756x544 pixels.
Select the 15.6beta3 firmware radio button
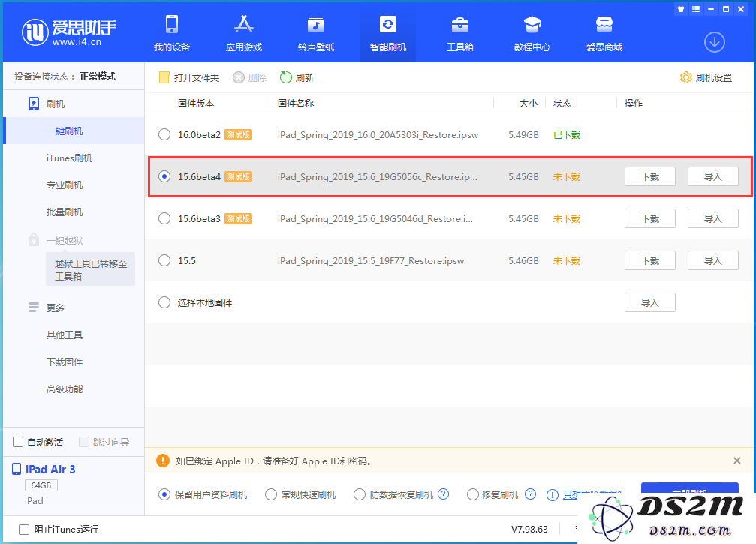[164, 218]
